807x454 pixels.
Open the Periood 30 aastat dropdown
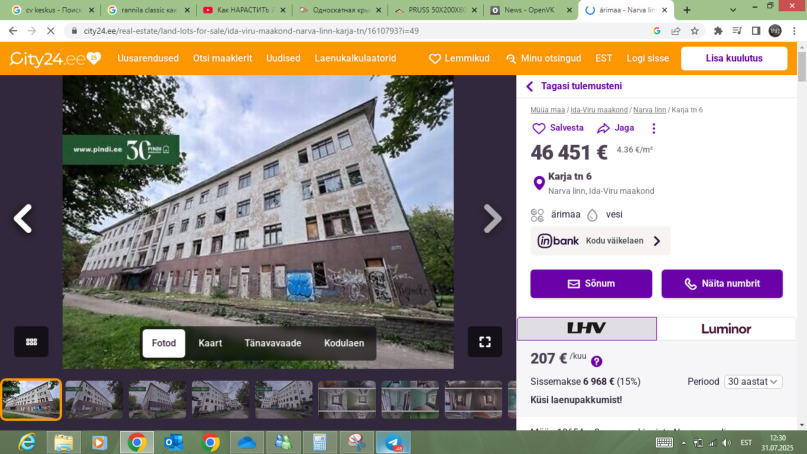(753, 382)
